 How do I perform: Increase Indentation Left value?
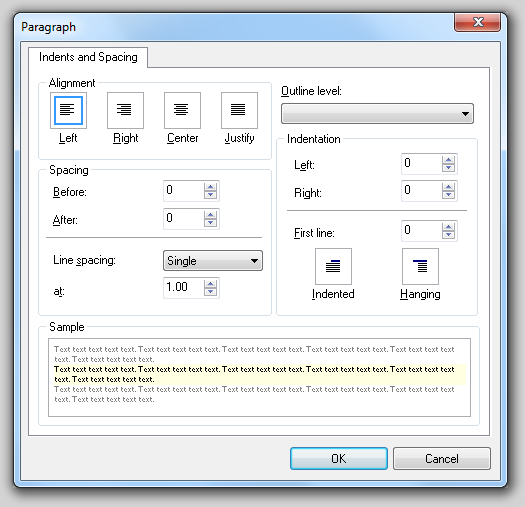tap(448, 160)
